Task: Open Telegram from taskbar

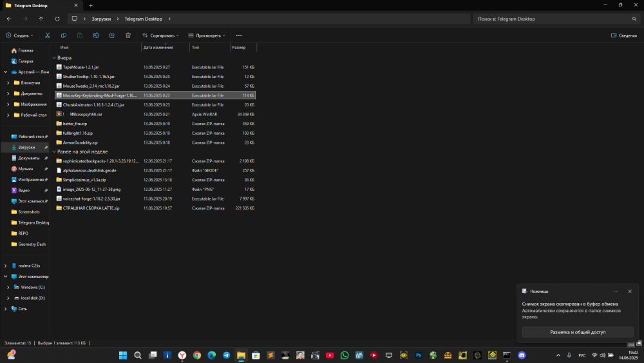Action: (x=226, y=355)
